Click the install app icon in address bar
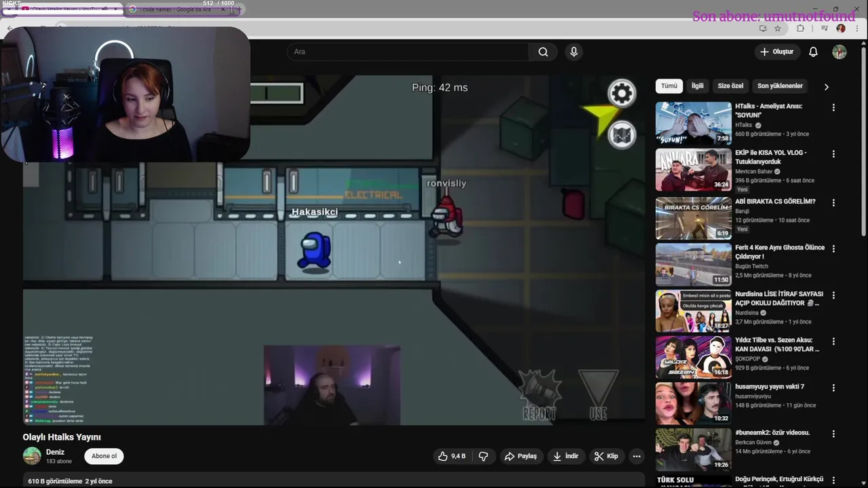 [x=763, y=28]
